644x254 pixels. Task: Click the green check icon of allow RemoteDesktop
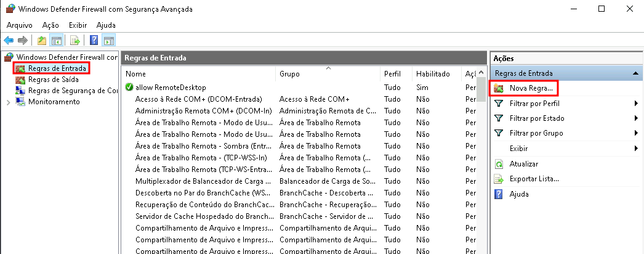[x=129, y=87]
